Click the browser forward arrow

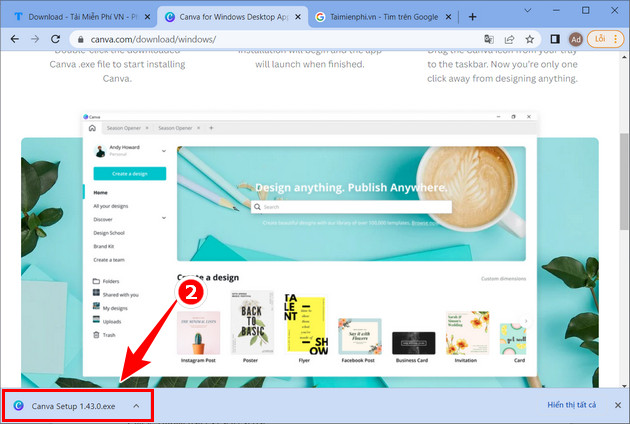35,39
